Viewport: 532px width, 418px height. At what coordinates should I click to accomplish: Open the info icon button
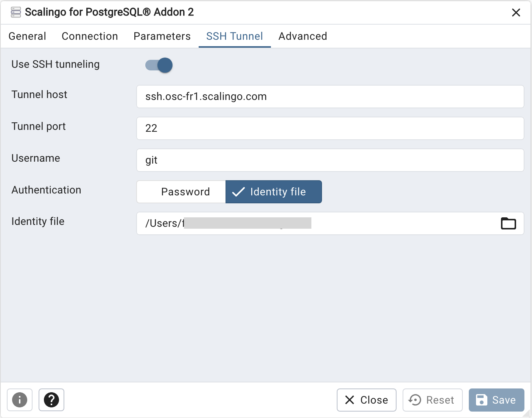[20, 400]
